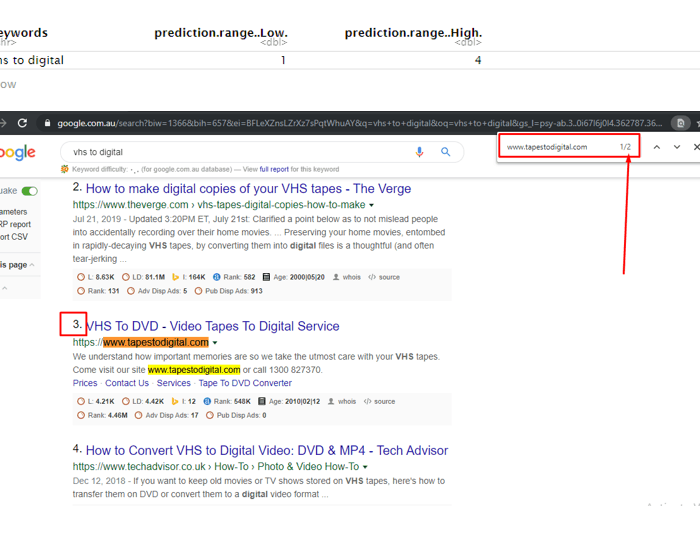Click the browser address bar URL
Image resolution: width=700 pixels, height=543 pixels.
click(x=359, y=123)
